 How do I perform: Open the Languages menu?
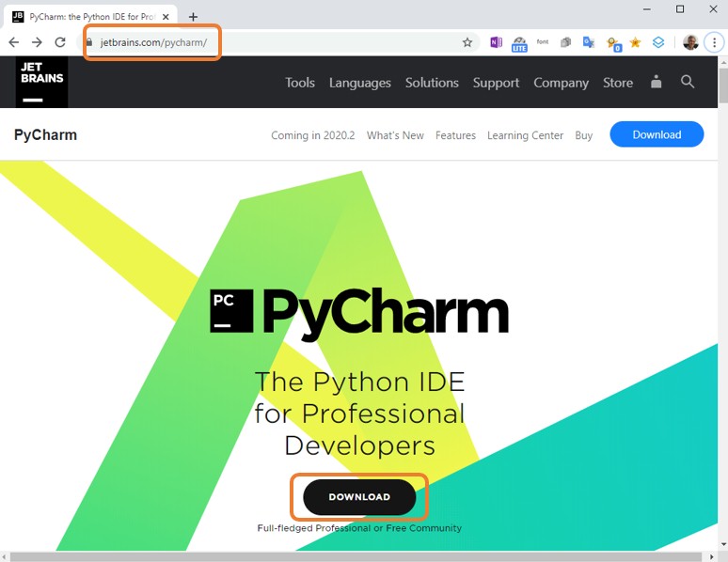[x=360, y=83]
